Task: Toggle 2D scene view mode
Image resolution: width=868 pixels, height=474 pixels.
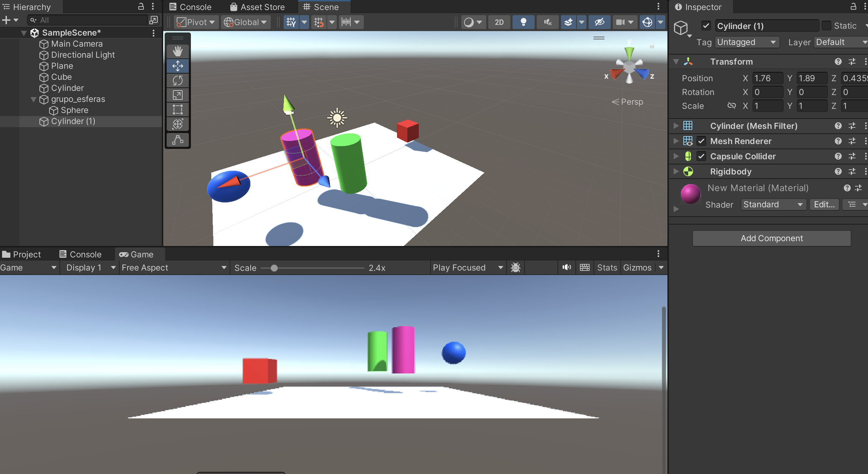Action: click(x=499, y=22)
